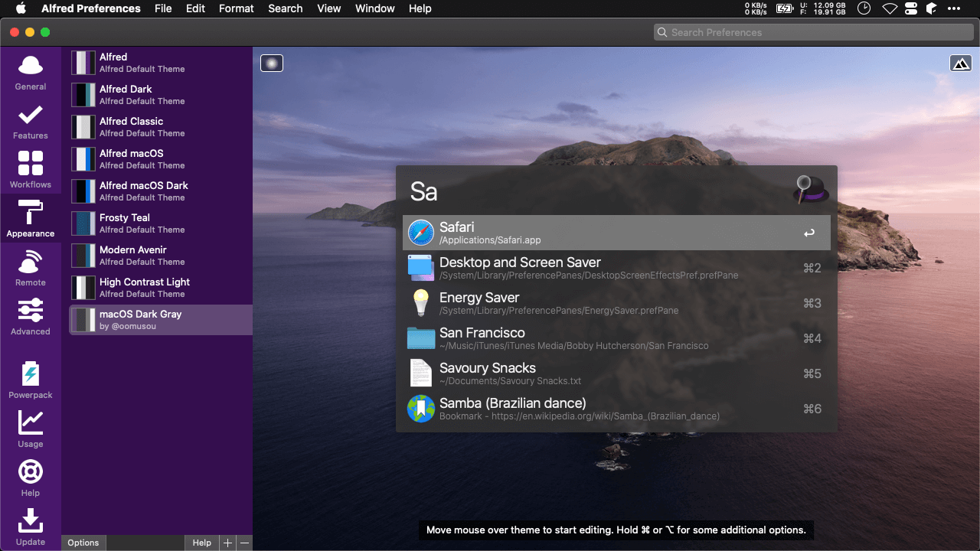The height and width of the screenshot is (551, 980).
Task: Open the Edit menu
Action: (195, 8)
